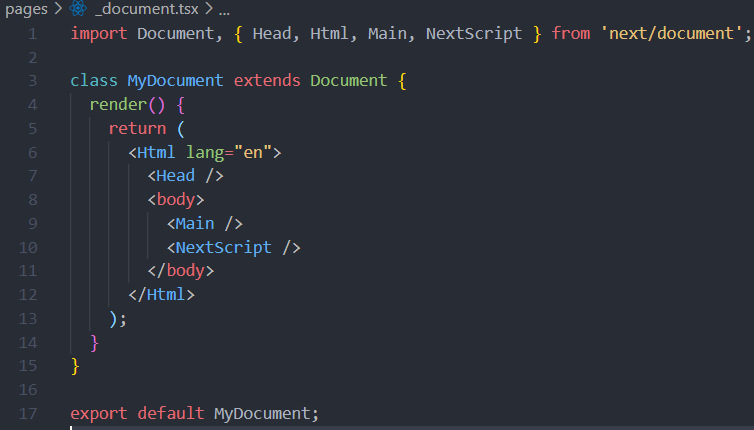Click the 'default' keyword on line 17
Image resolution: width=754 pixels, height=430 pixels.
coord(171,414)
